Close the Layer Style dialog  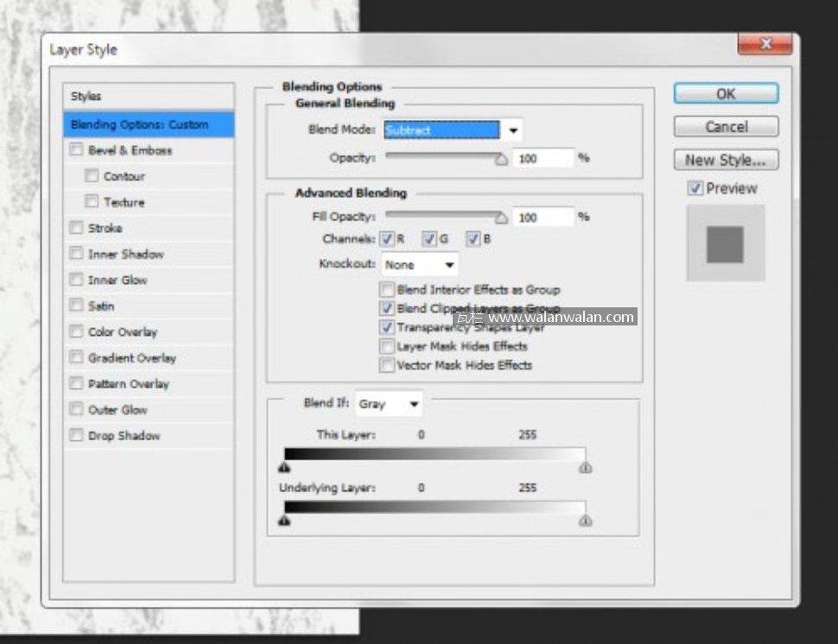point(765,44)
